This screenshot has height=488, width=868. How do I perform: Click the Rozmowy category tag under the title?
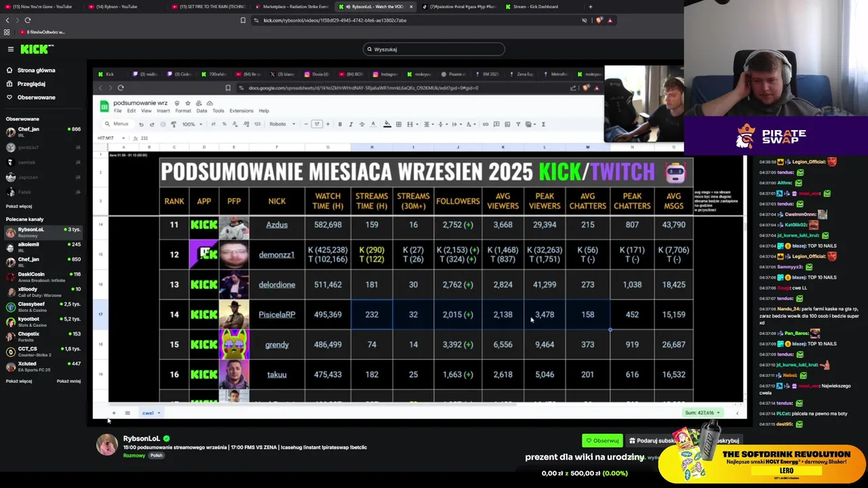point(134,455)
